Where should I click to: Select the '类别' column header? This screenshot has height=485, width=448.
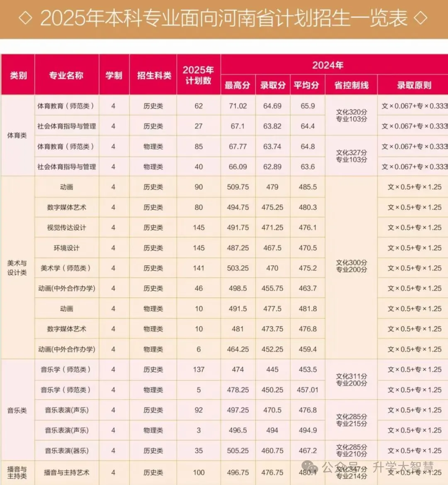pyautogui.click(x=18, y=75)
